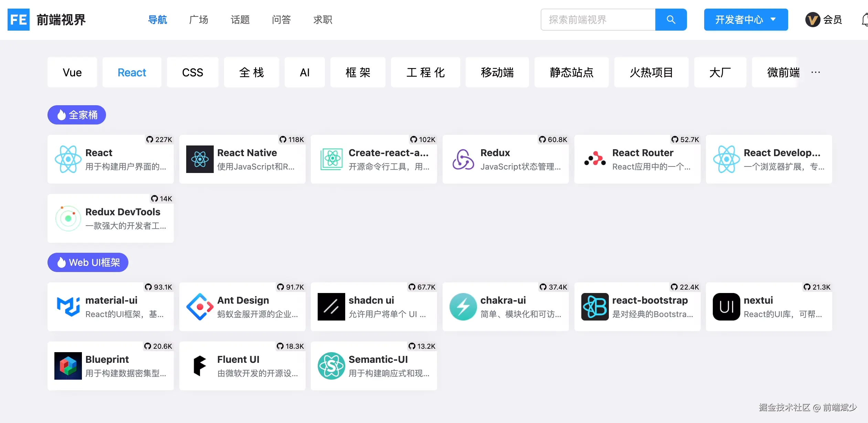Viewport: 868px width, 423px height.
Task: Click the Blueprint card description text
Action: point(126,373)
